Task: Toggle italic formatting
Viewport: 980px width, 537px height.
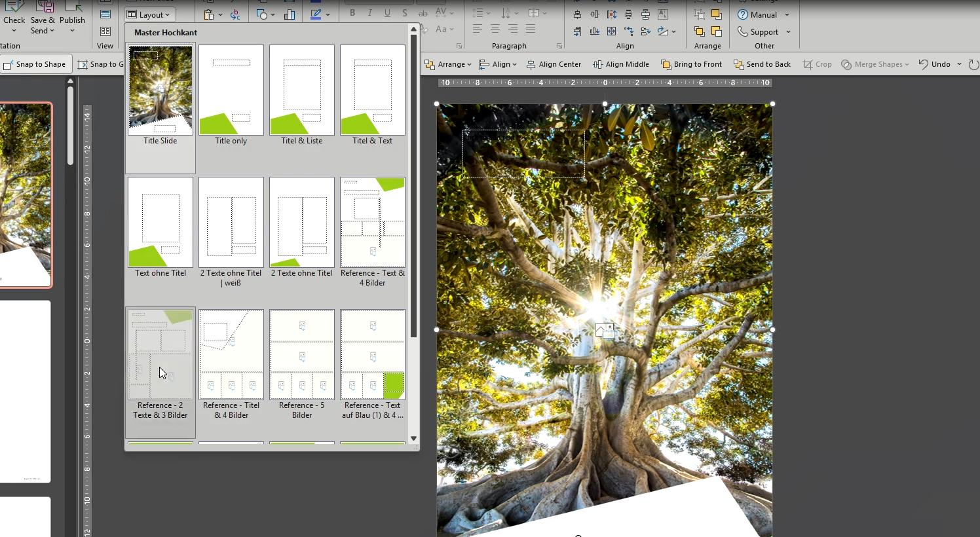Action: point(370,13)
